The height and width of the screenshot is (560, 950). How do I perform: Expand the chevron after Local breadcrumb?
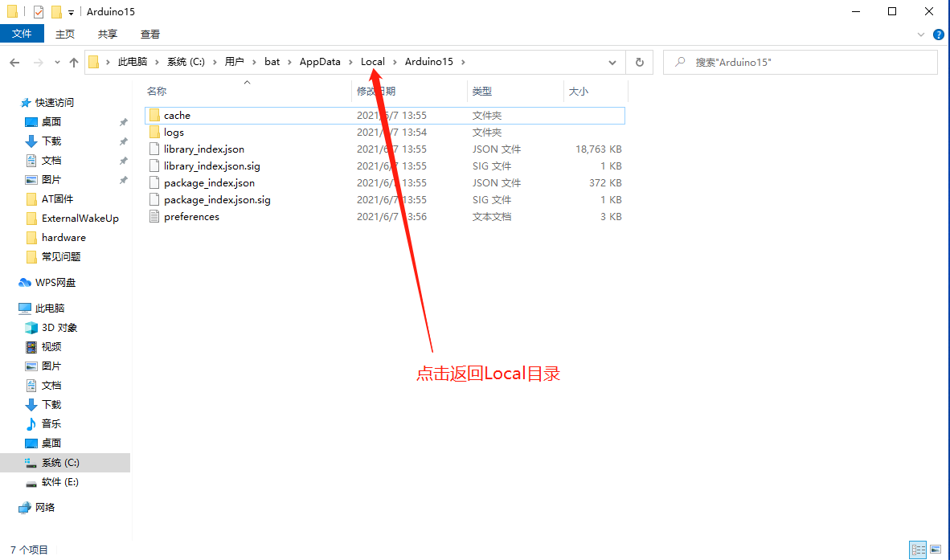pyautogui.click(x=395, y=62)
